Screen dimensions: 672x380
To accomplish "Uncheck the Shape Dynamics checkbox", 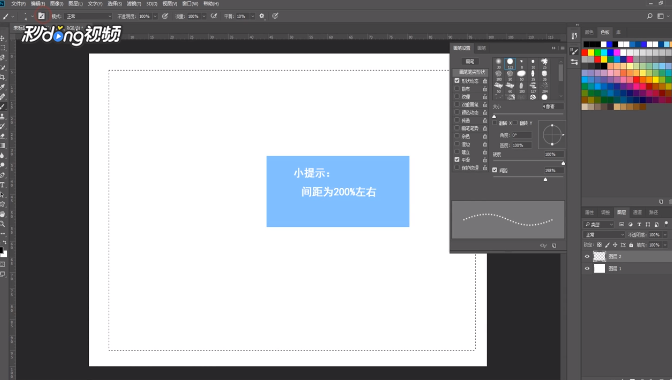I will pos(457,81).
